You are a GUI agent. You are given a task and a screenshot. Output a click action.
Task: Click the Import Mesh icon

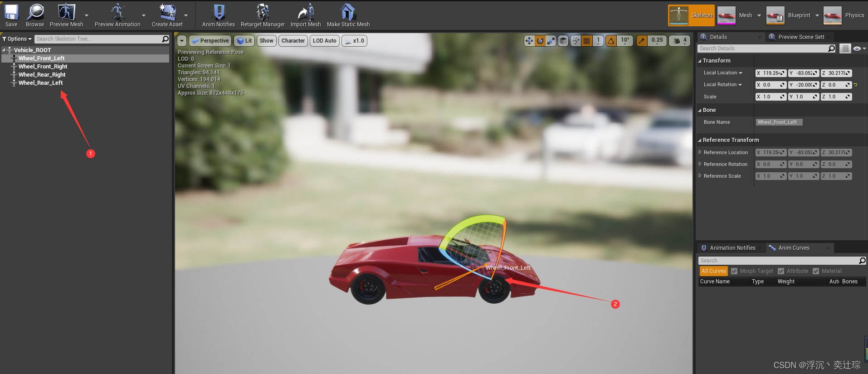pos(306,12)
